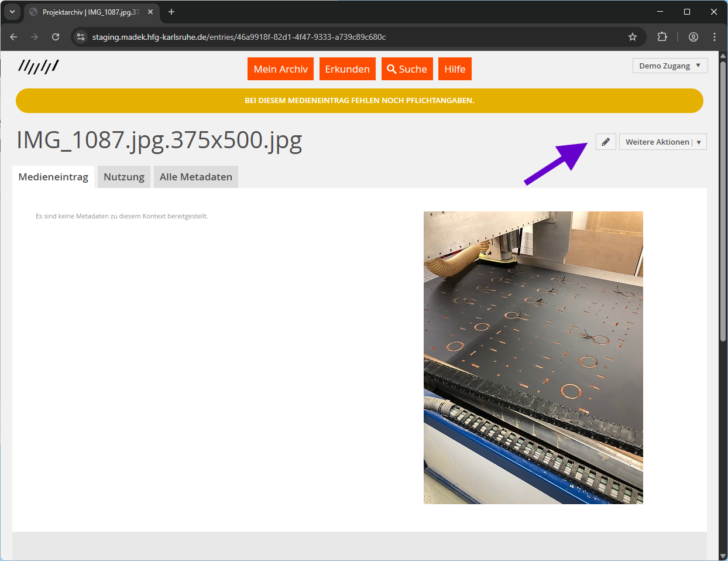Open the Demo Zugang user menu
The width and height of the screenshot is (728, 561).
click(669, 66)
